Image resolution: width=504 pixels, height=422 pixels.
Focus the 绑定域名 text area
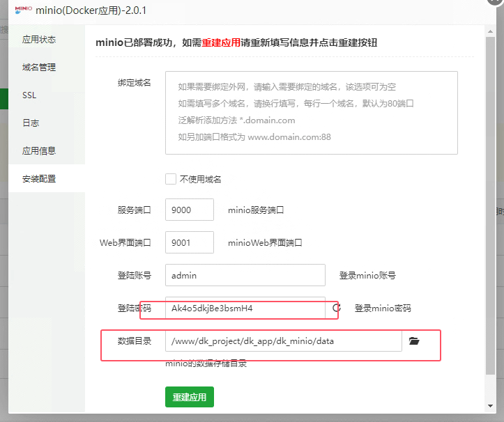pyautogui.click(x=312, y=113)
